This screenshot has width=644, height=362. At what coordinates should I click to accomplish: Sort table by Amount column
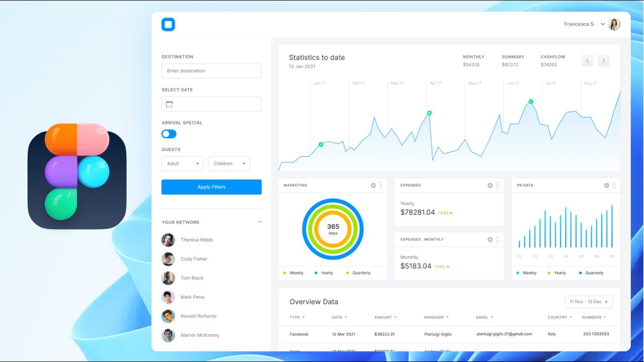click(385, 317)
